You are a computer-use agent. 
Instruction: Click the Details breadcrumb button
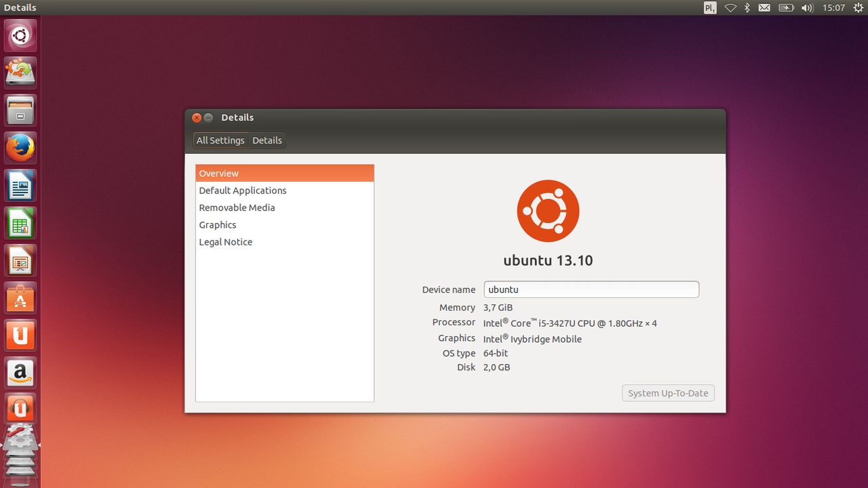click(x=267, y=140)
